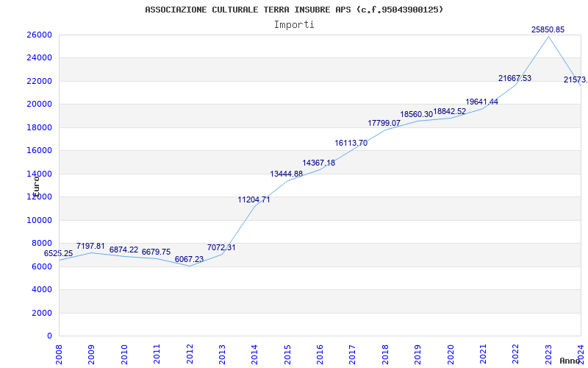Select the 2023 x-axis year label
Image resolution: width=588 pixels, height=368 pixels.
point(548,354)
